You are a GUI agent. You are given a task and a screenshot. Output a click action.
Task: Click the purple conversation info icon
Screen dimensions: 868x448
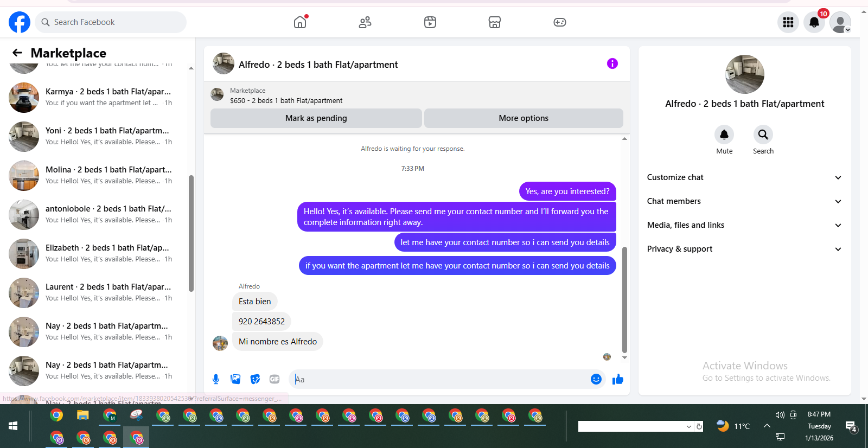coord(612,63)
